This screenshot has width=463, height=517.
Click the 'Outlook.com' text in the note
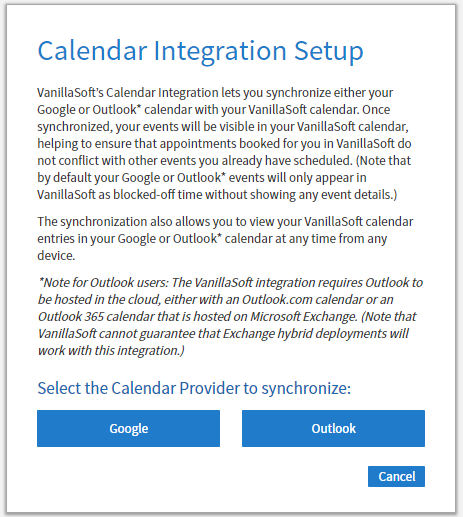click(x=277, y=299)
